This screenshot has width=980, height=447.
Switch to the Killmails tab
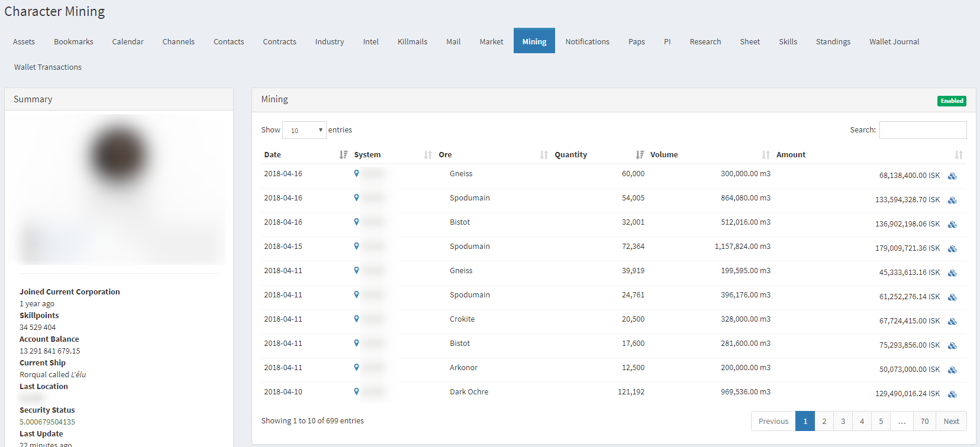click(x=412, y=41)
